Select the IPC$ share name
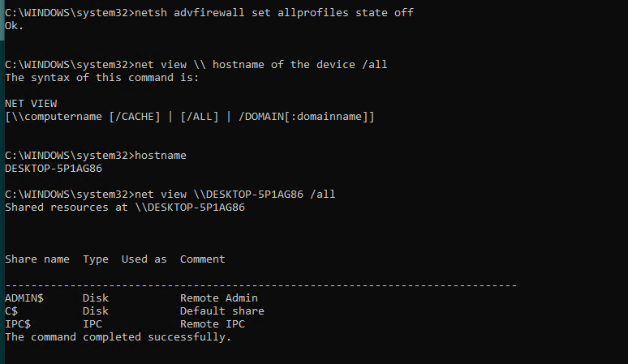Viewport: 628px width, 364px height. (x=18, y=324)
